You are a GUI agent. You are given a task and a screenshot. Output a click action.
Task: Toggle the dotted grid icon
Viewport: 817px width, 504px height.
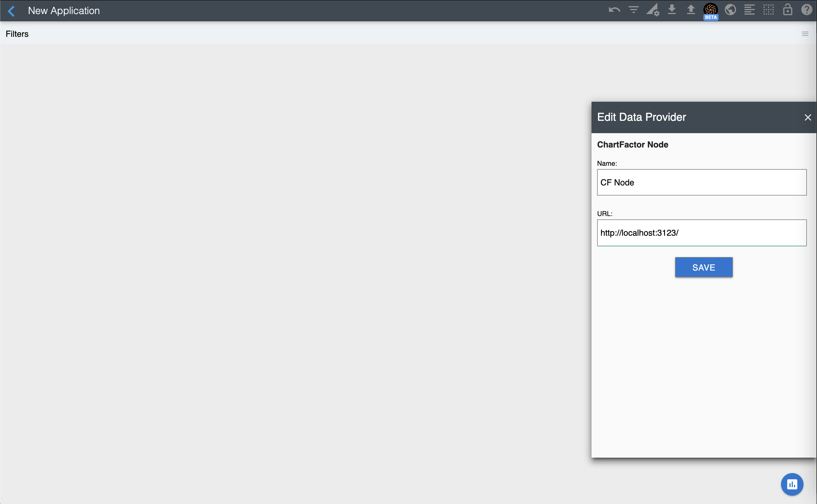click(x=769, y=10)
